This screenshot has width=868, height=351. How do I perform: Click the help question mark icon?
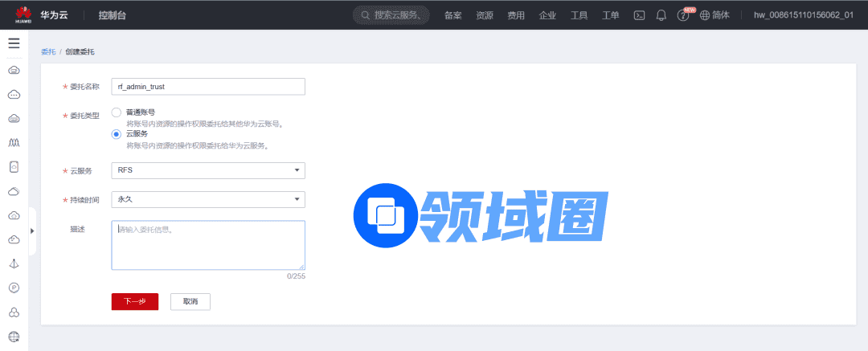coord(683,15)
